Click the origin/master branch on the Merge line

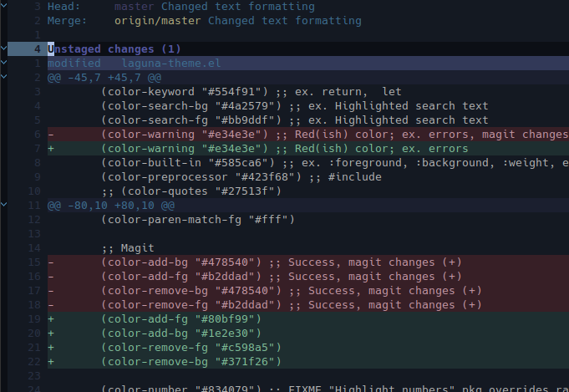pyautogui.click(x=157, y=21)
